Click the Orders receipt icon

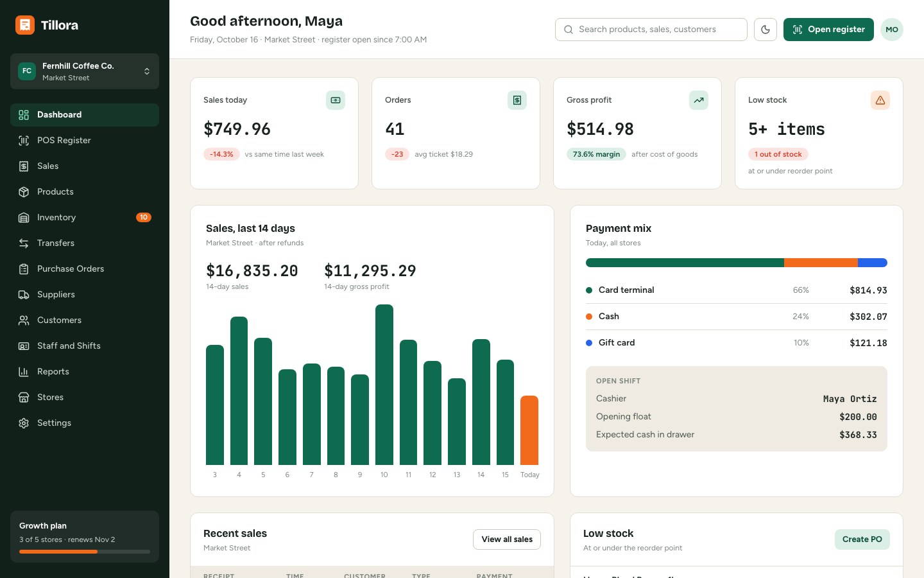(517, 100)
